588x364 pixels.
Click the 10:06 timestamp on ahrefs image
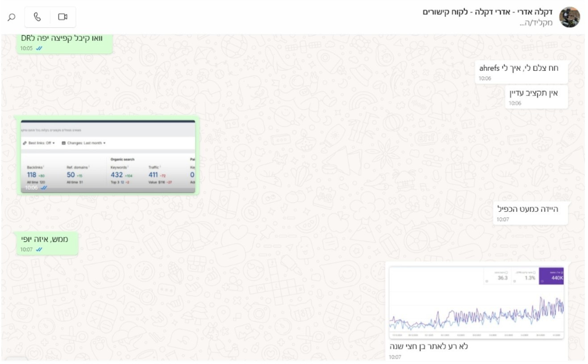click(x=31, y=188)
